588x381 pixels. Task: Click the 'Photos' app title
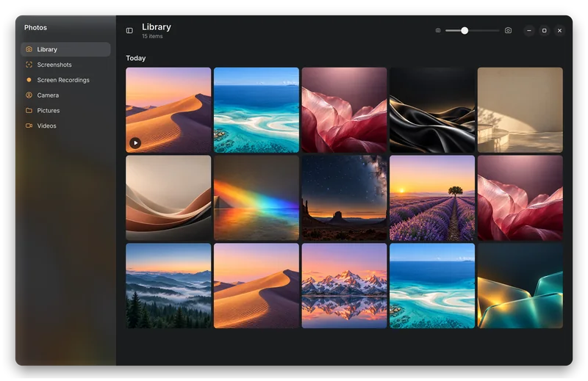[35, 28]
